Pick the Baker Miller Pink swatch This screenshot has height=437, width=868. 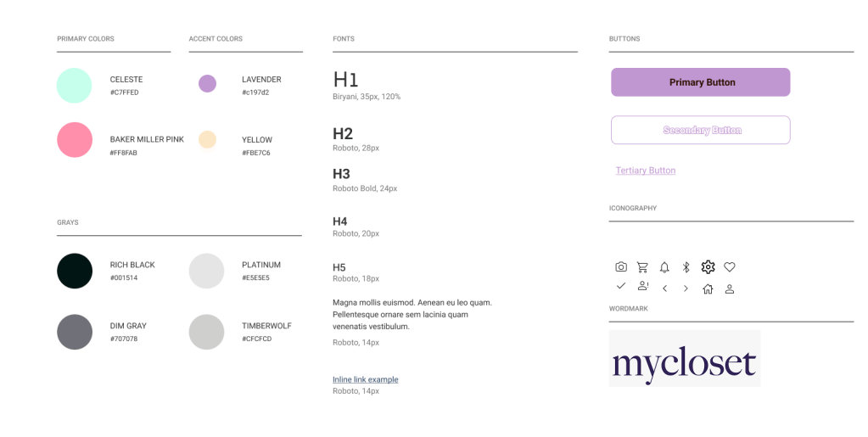tap(75, 140)
